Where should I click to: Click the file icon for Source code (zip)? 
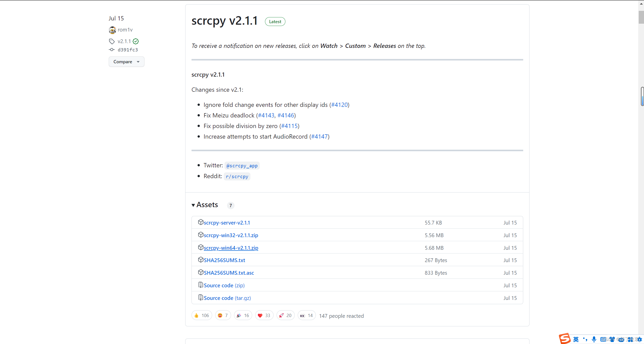(201, 285)
